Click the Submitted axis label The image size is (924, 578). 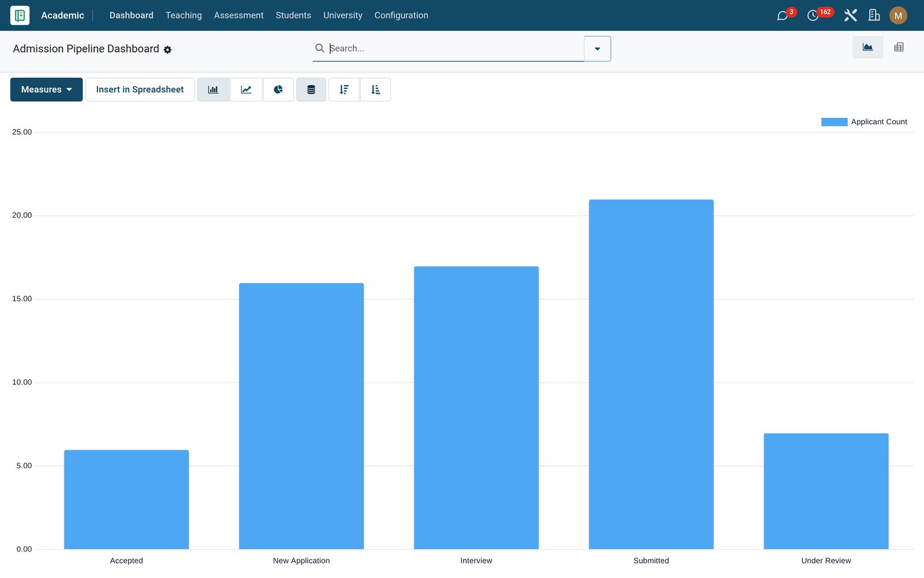[651, 561]
